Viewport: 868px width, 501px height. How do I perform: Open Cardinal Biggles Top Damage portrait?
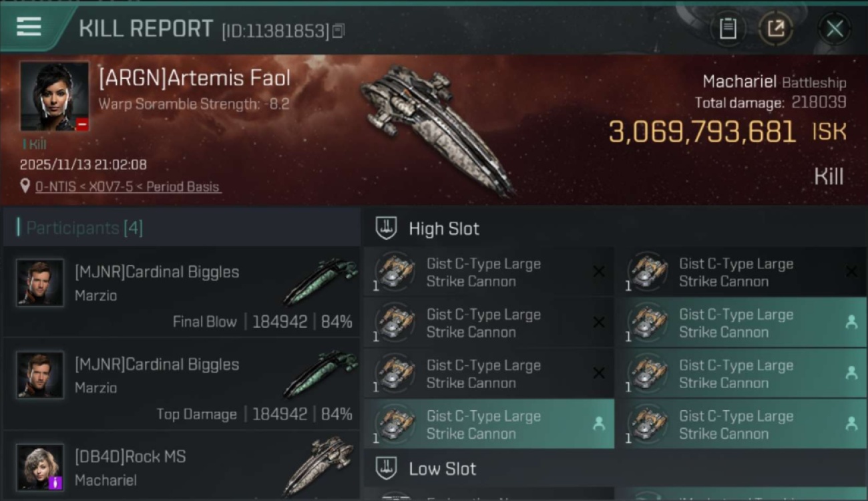click(x=40, y=375)
